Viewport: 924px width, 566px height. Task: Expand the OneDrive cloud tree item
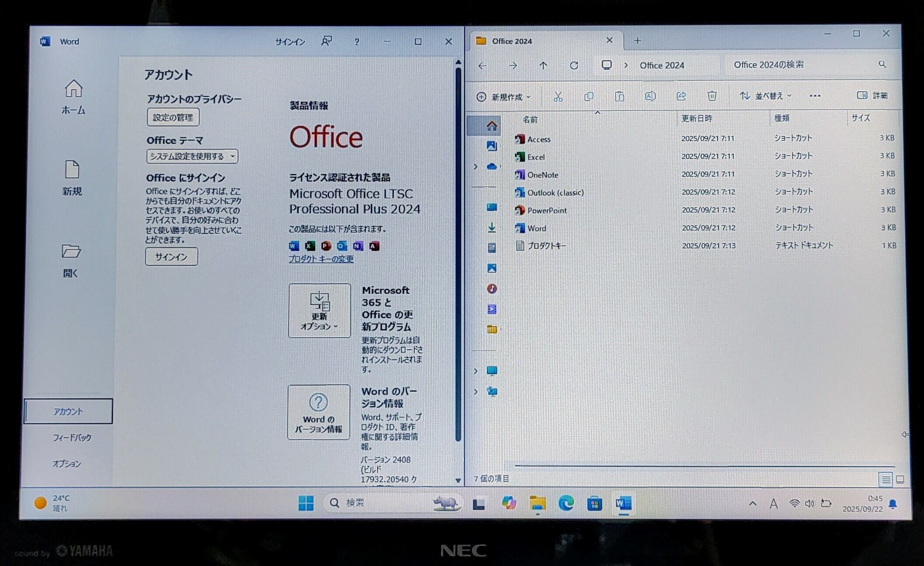tap(476, 167)
